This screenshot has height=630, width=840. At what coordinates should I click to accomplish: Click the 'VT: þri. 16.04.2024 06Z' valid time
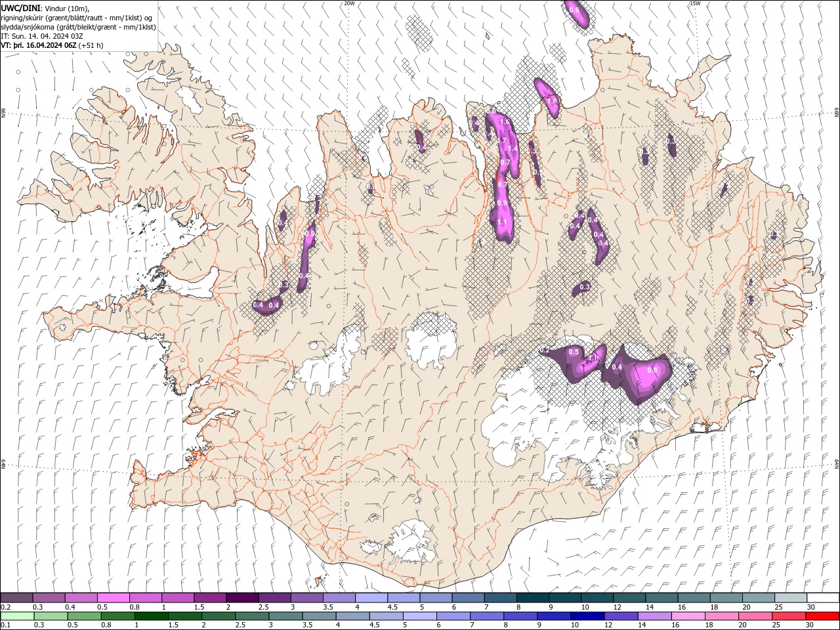point(39,45)
